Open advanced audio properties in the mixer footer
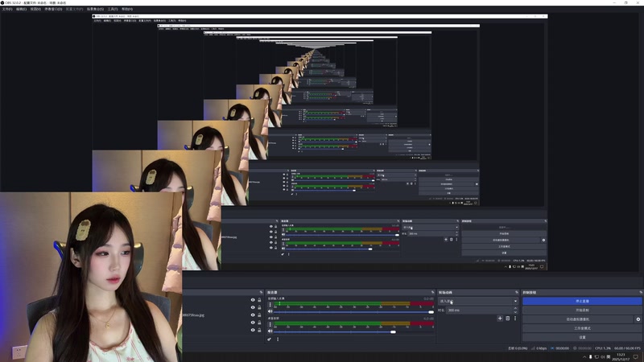 [x=269, y=339]
